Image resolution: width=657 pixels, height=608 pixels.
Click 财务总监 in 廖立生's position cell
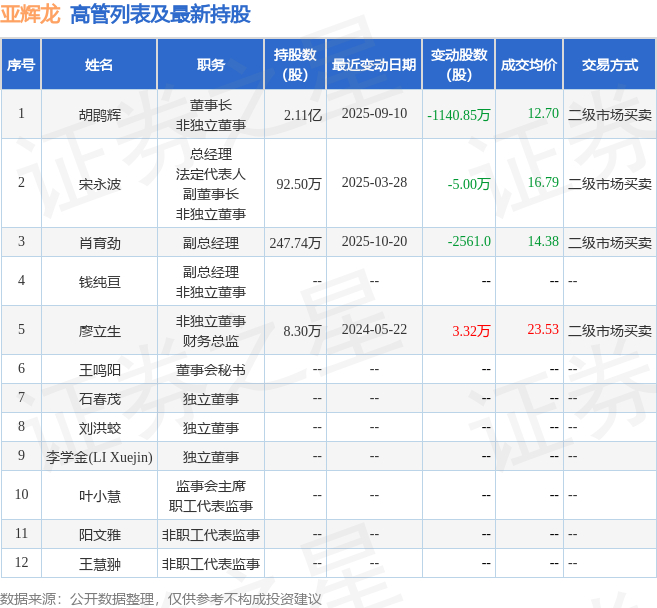tap(211, 341)
